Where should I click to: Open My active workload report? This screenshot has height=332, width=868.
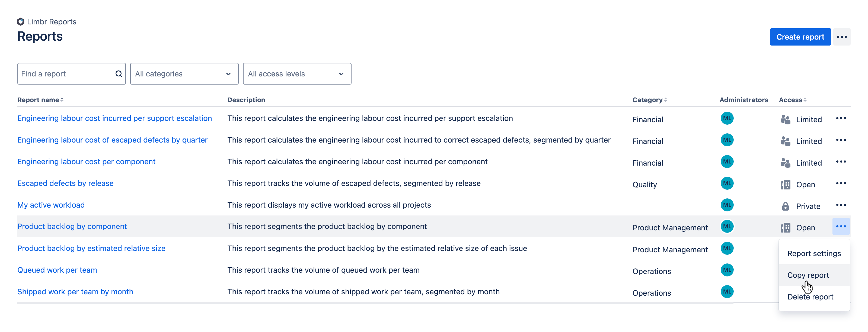(x=51, y=205)
